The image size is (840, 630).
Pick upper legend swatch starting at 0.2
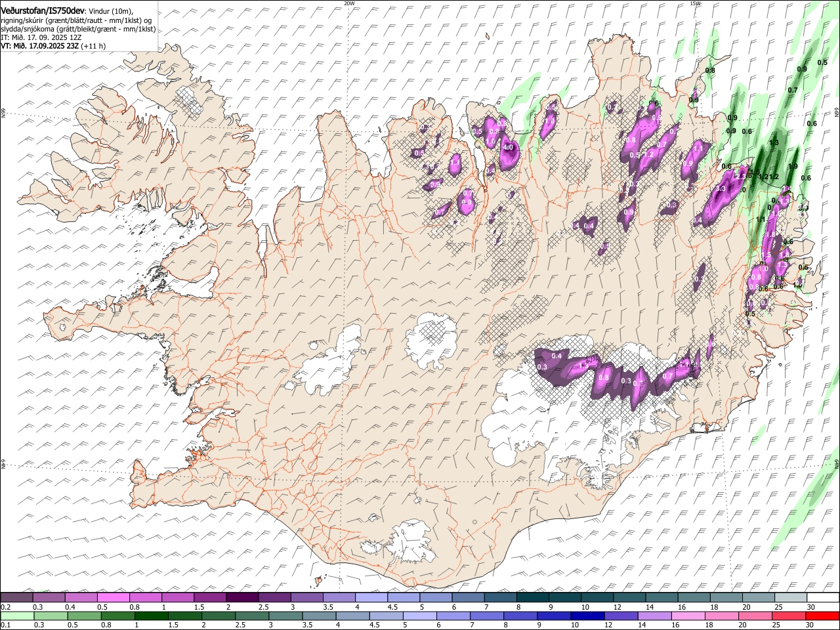click(16, 598)
